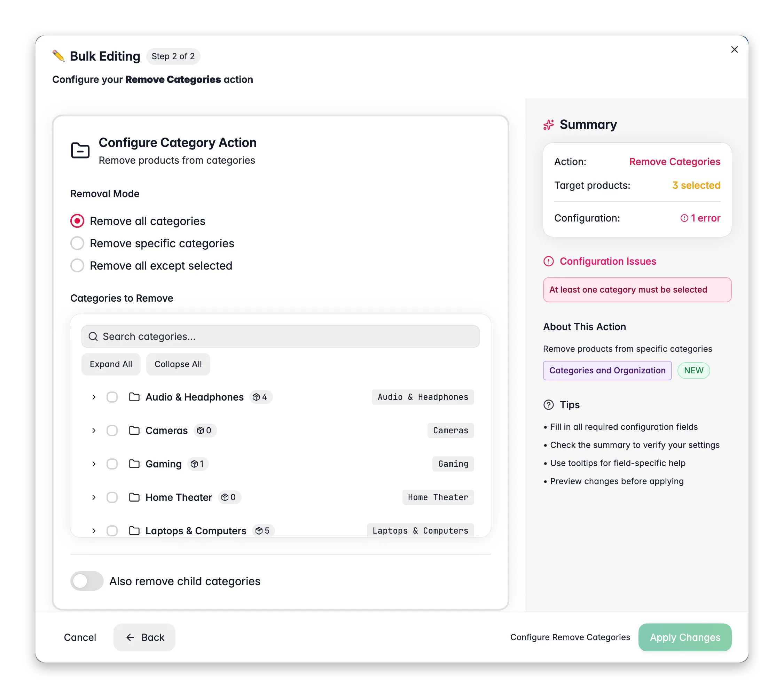Close the Bulk Editing dialog
The image size is (784, 698).
point(734,49)
